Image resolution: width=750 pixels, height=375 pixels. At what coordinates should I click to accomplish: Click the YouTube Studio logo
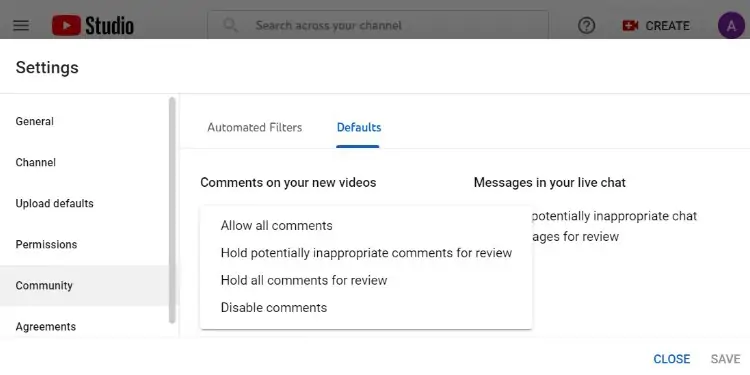pos(93,25)
